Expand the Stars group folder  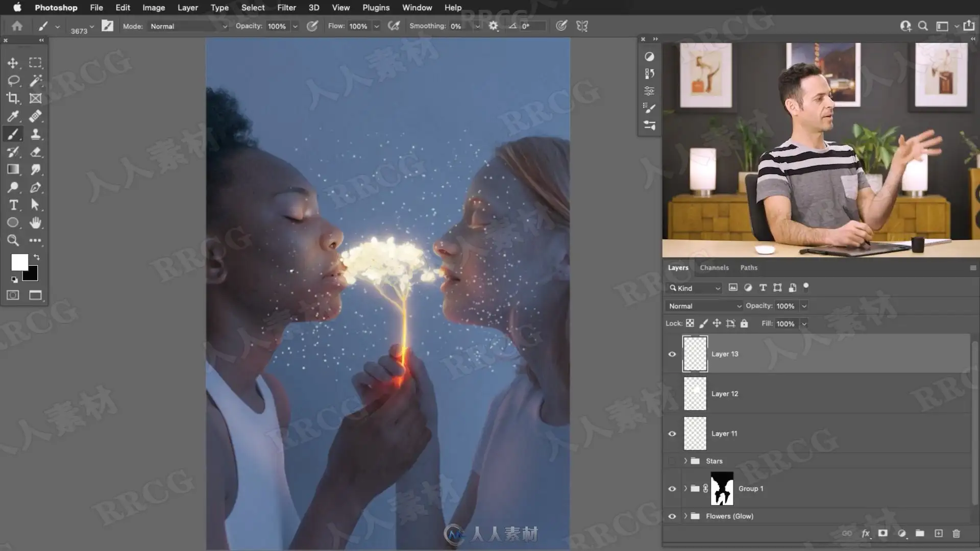(x=685, y=461)
